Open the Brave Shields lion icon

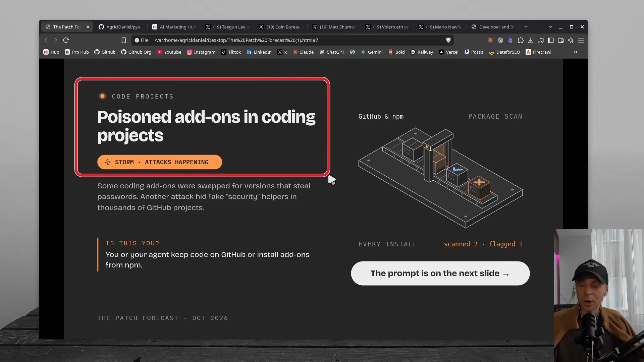click(448, 40)
